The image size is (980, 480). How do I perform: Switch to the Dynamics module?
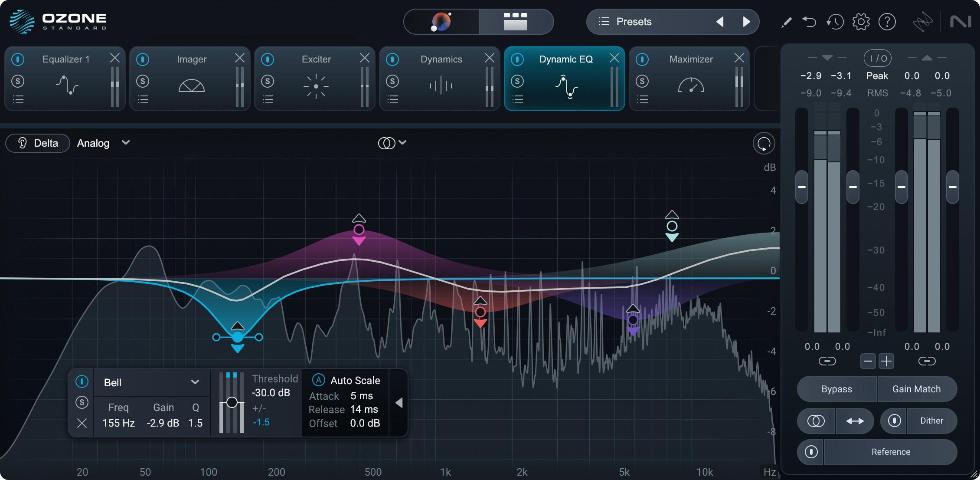point(441,59)
